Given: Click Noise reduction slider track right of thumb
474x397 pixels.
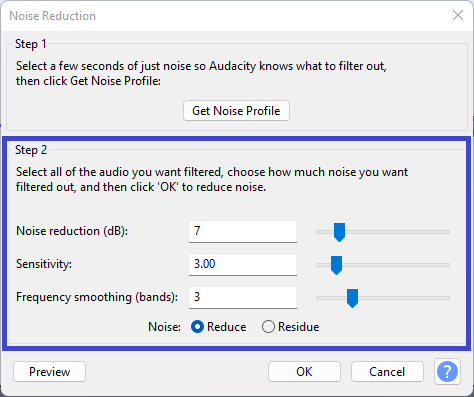Looking at the screenshot, I should [397, 232].
